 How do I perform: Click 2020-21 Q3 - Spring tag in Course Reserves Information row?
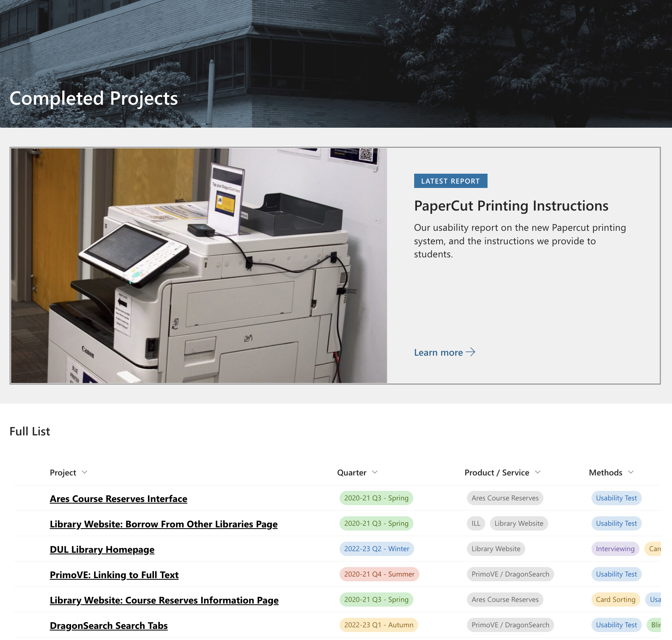pyautogui.click(x=376, y=600)
